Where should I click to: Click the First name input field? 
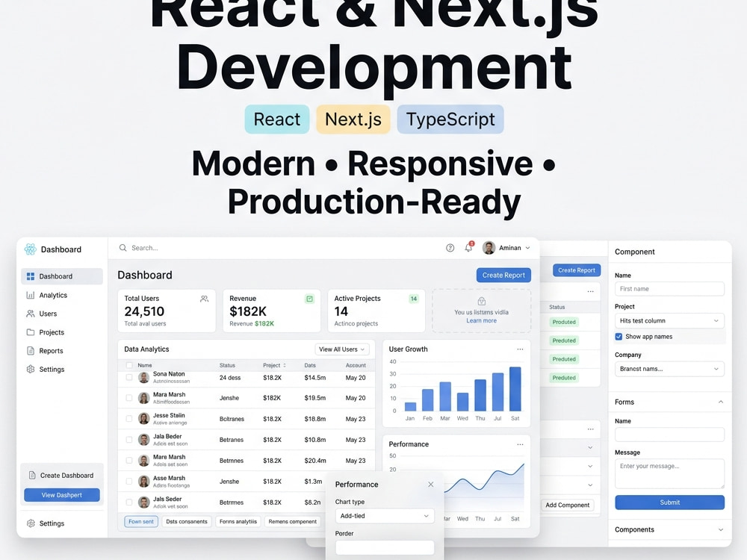coord(669,289)
